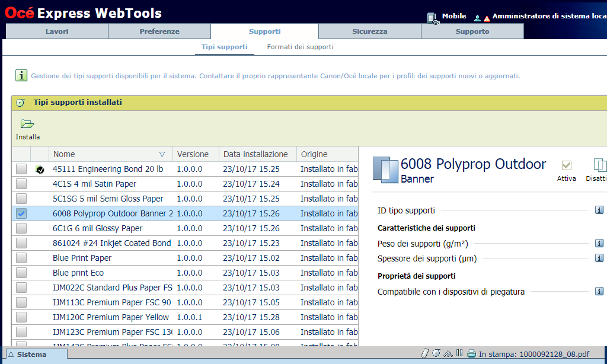
Task: Tick the checkbox for Blue Print Paper
Action: (21, 258)
